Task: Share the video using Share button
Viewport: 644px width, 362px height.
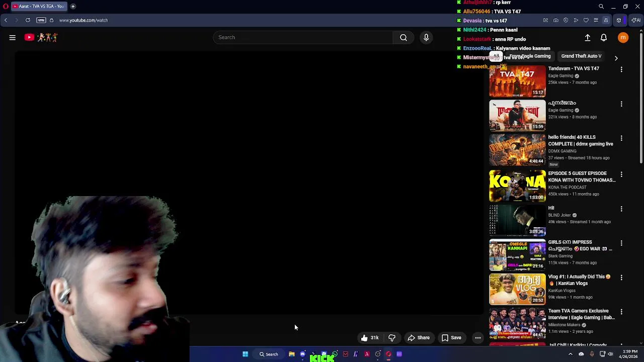Action: tap(419, 338)
